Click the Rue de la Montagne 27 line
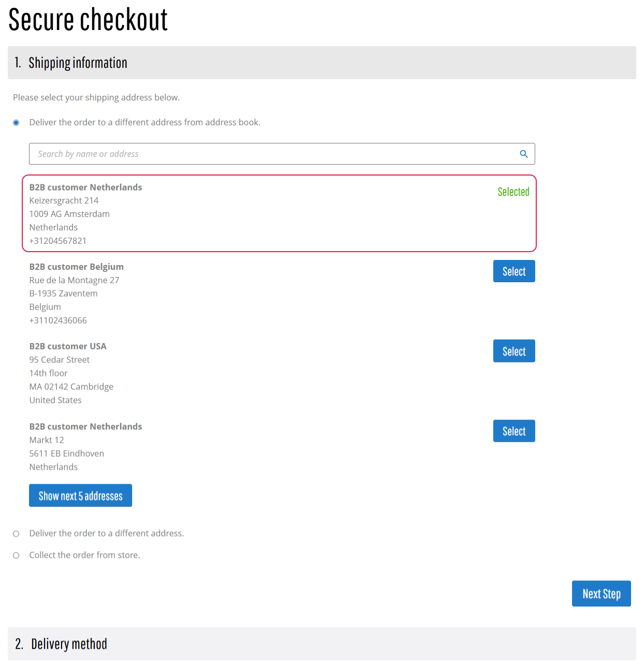This screenshot has width=644, height=669. [x=74, y=280]
